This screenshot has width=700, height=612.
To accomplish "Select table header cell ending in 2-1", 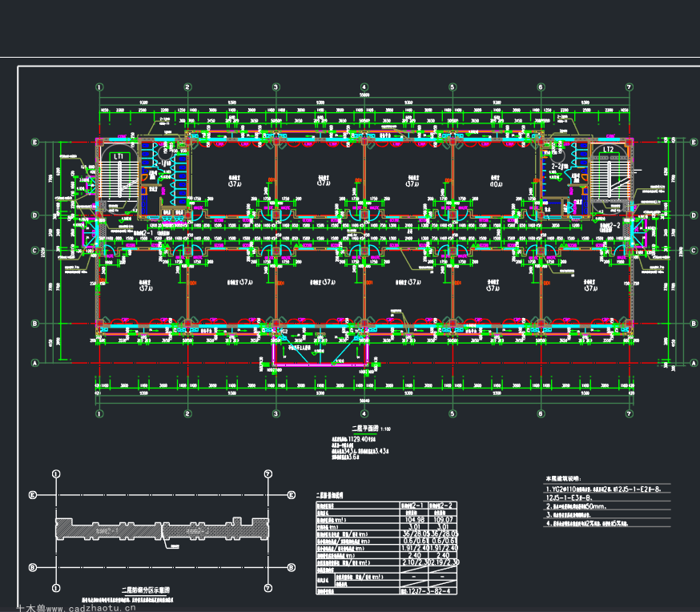I will click(x=414, y=505).
